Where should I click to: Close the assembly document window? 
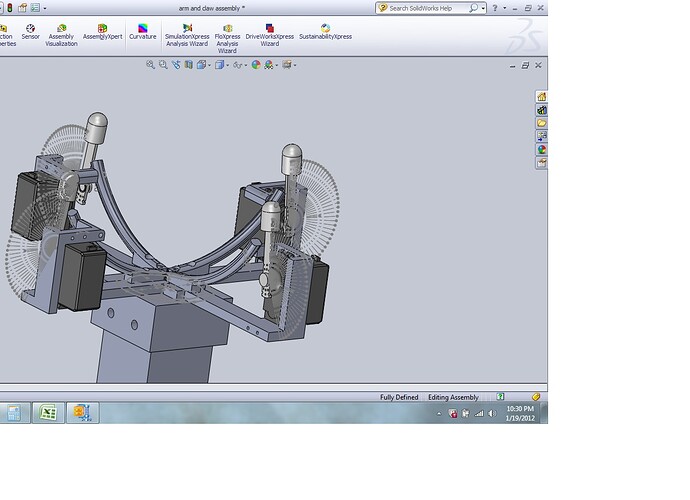[x=538, y=65]
